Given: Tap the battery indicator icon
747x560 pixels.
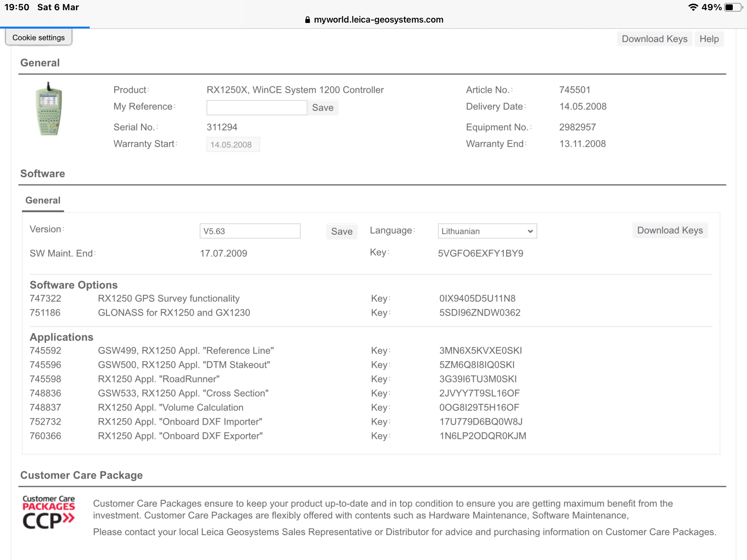Looking at the screenshot, I should (733, 7).
